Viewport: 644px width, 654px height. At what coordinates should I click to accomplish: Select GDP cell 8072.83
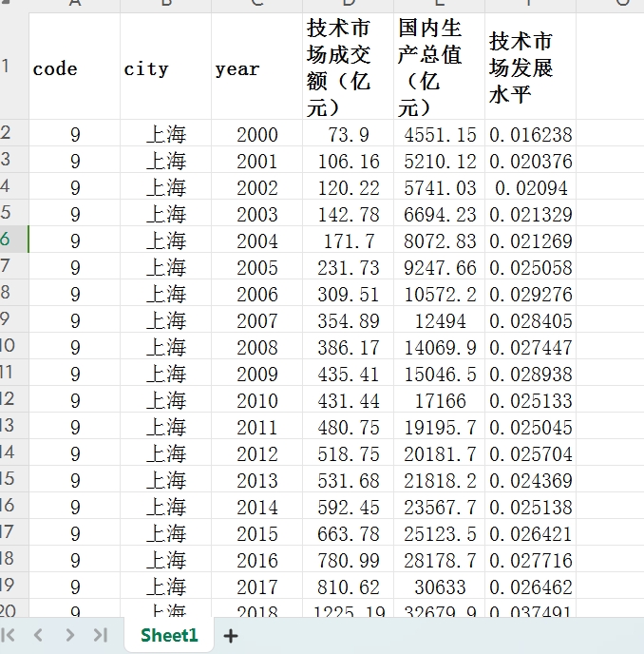[x=440, y=240]
